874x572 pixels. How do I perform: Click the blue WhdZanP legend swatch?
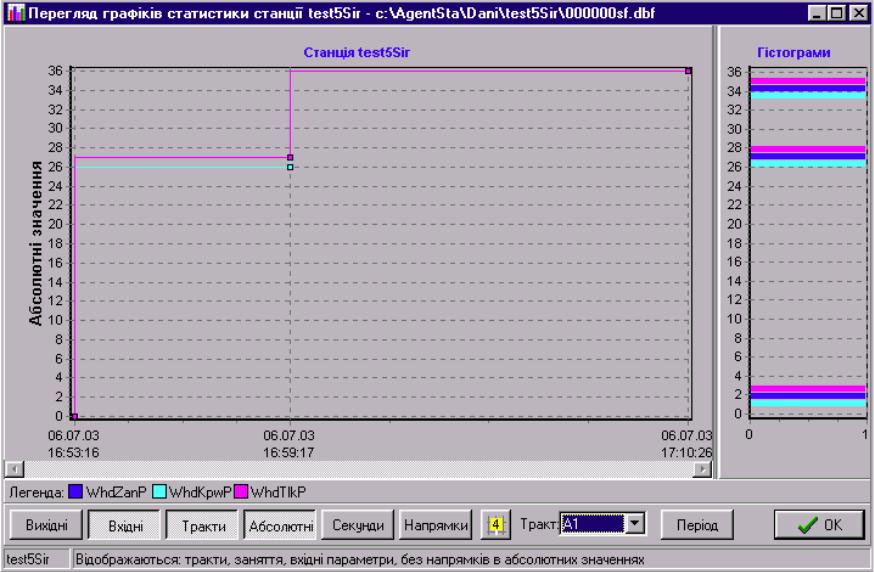[x=75, y=492]
